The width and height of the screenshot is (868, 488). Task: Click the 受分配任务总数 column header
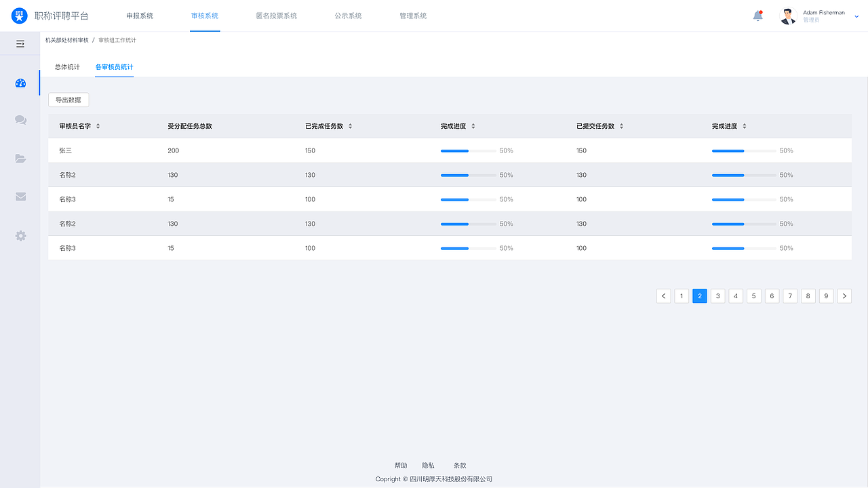point(190,126)
